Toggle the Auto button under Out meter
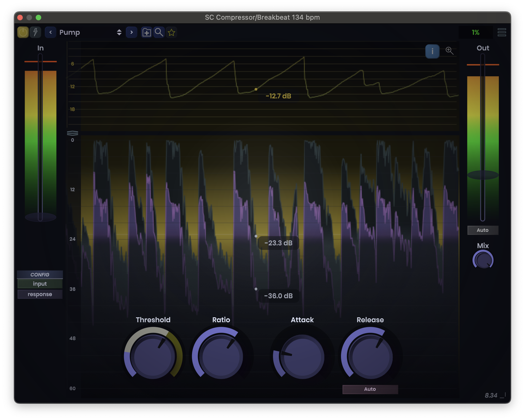Viewport: 525px width, 420px height. point(483,230)
